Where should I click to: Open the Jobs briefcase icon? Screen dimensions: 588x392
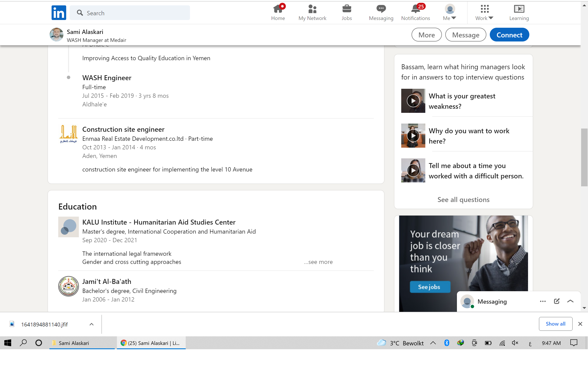[x=346, y=9]
